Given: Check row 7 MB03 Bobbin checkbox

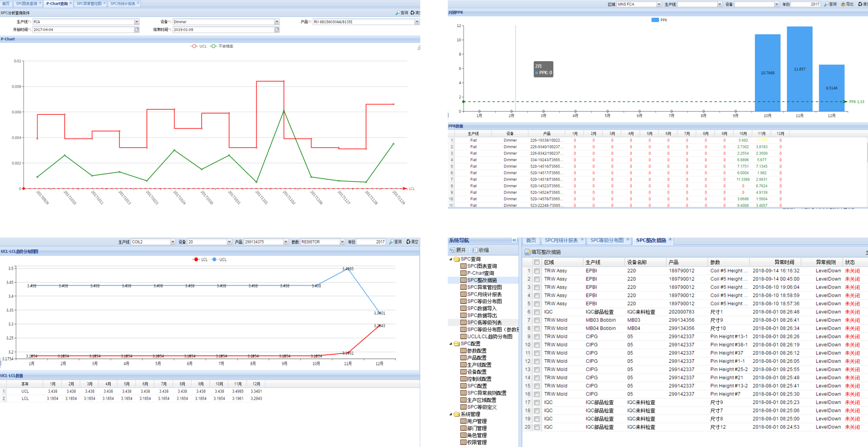Looking at the screenshot, I should tap(537, 320).
